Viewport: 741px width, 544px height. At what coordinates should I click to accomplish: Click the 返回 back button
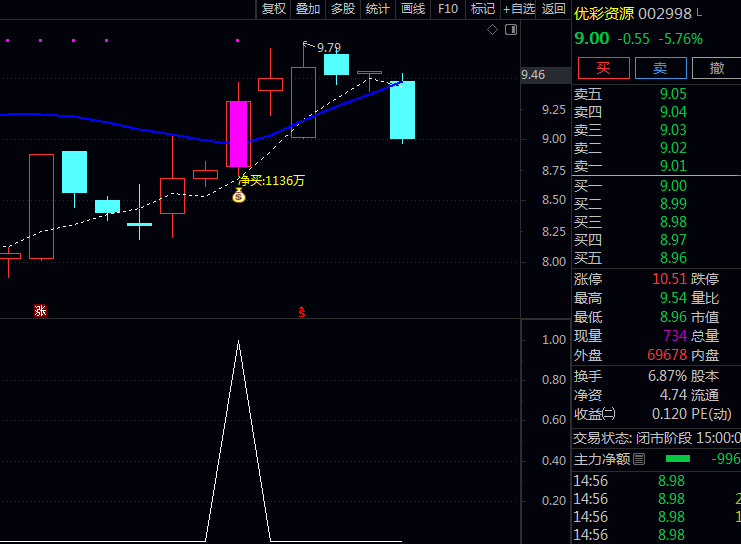[553, 9]
